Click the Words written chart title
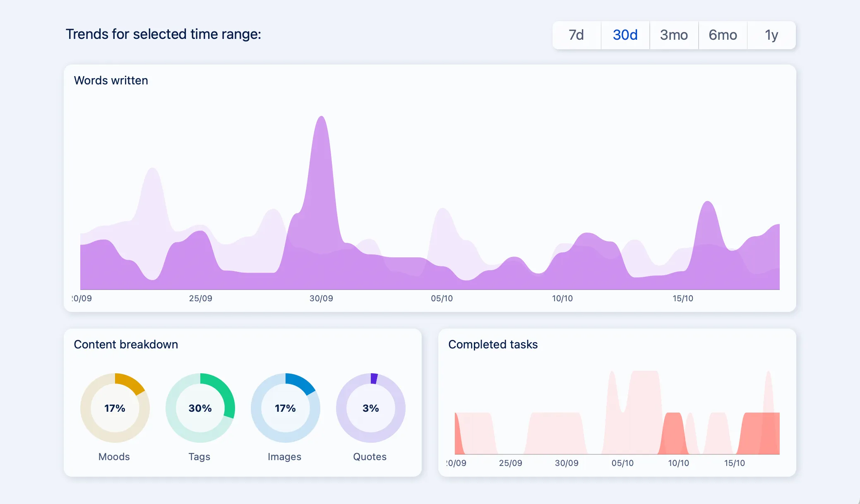This screenshot has width=860, height=504. [x=111, y=80]
